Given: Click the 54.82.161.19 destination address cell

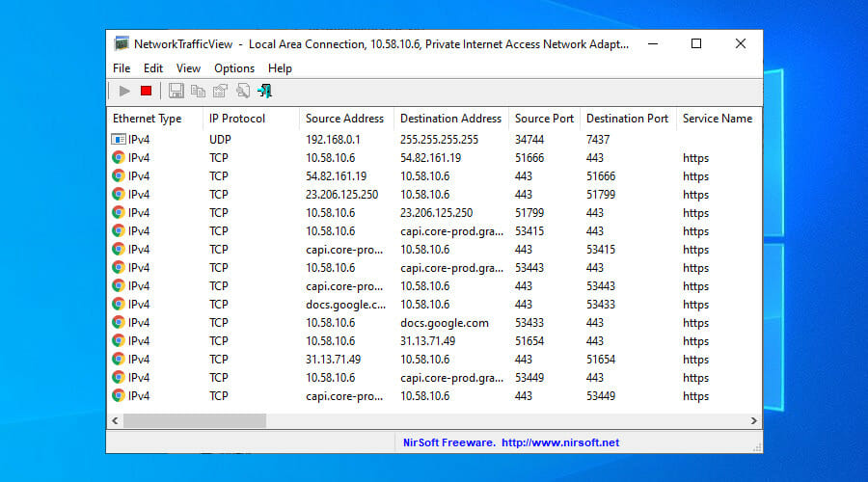Looking at the screenshot, I should coord(431,158).
